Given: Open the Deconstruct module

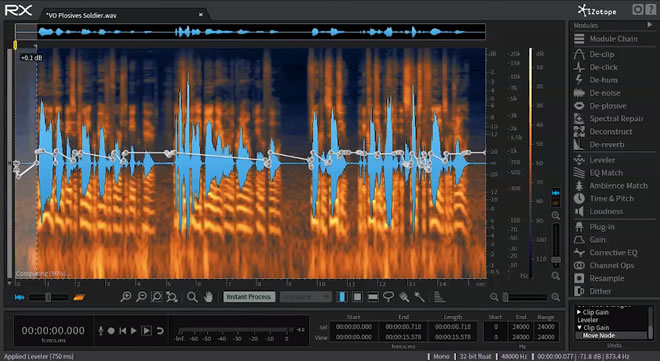Looking at the screenshot, I should tap(603, 132).
